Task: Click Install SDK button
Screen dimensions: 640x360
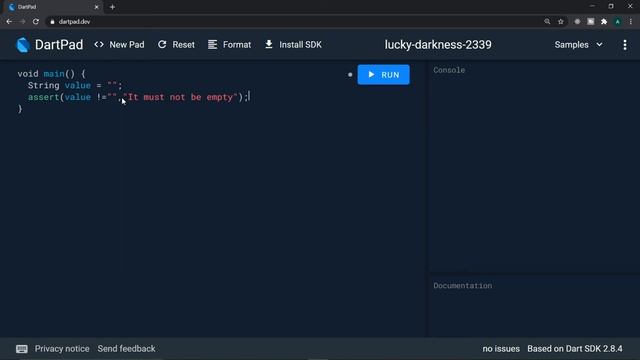Action: click(293, 45)
